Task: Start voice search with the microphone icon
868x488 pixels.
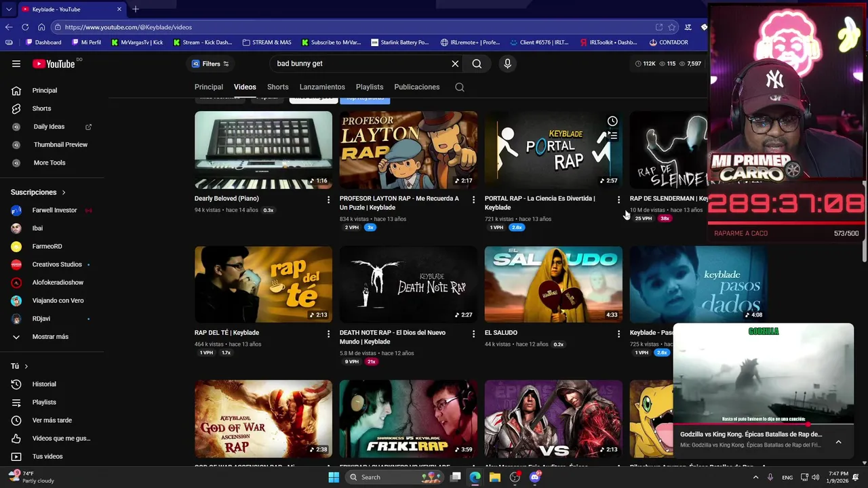Action: click(507, 64)
